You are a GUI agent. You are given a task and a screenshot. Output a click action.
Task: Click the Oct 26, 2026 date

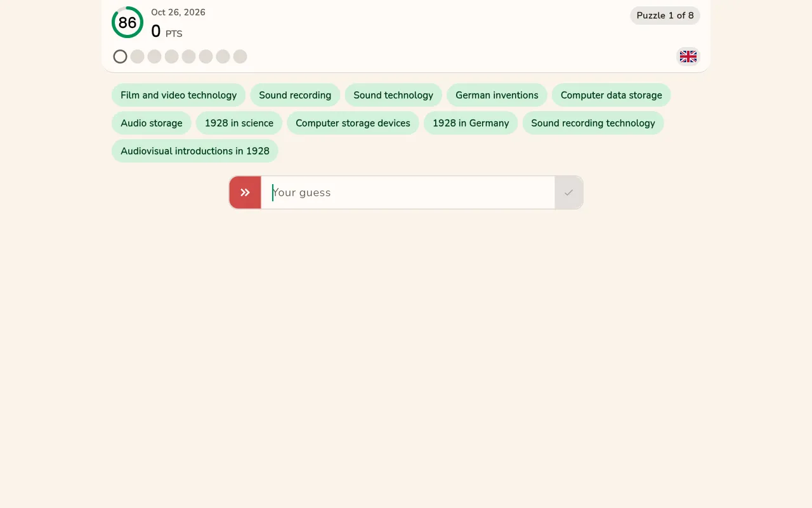[178, 12]
